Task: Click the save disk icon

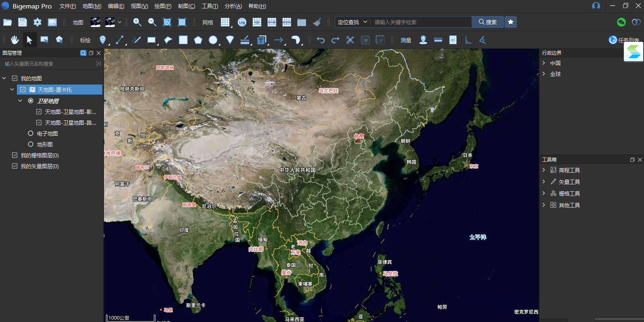Action: click(x=23, y=22)
